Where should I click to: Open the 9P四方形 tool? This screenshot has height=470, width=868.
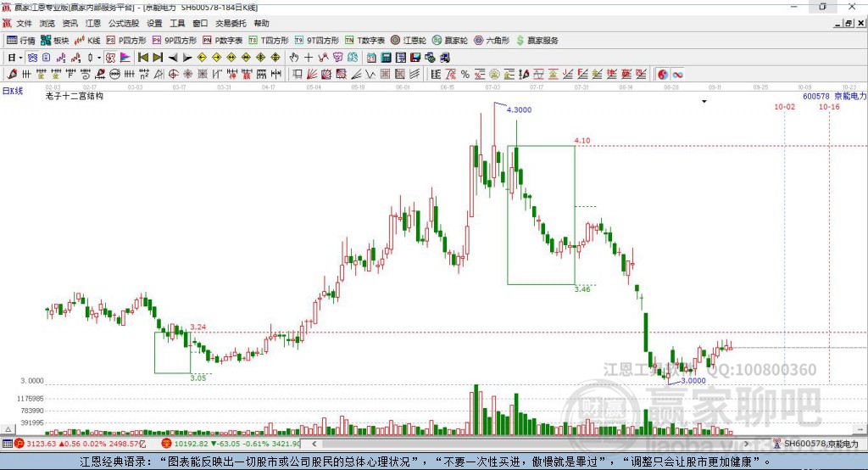175,41
